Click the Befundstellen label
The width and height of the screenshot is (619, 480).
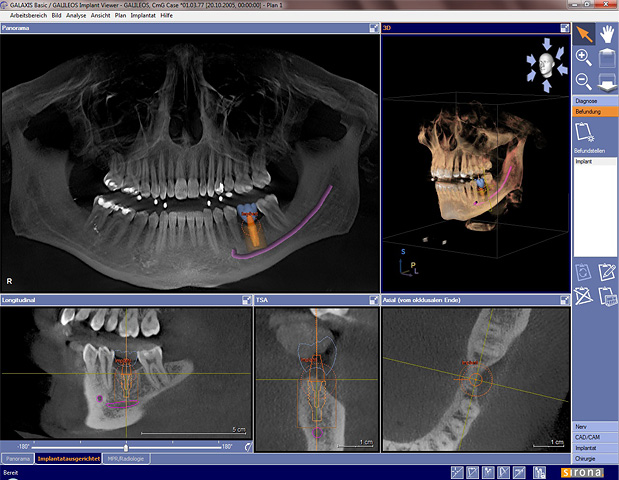[589, 151]
